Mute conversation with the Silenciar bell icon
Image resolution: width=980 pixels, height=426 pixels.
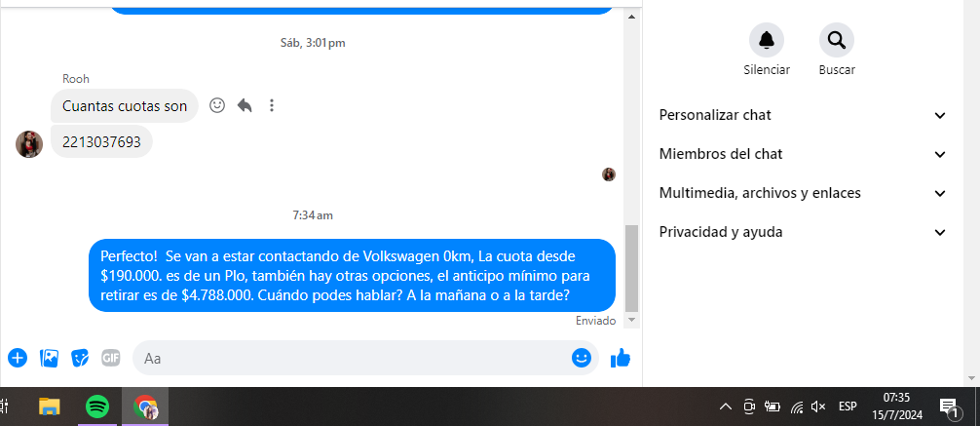767,40
